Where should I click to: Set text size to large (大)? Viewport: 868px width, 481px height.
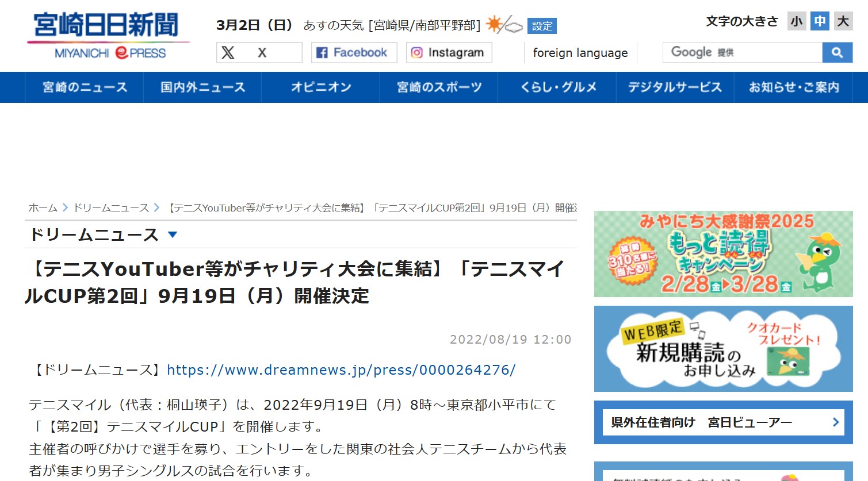coord(843,22)
